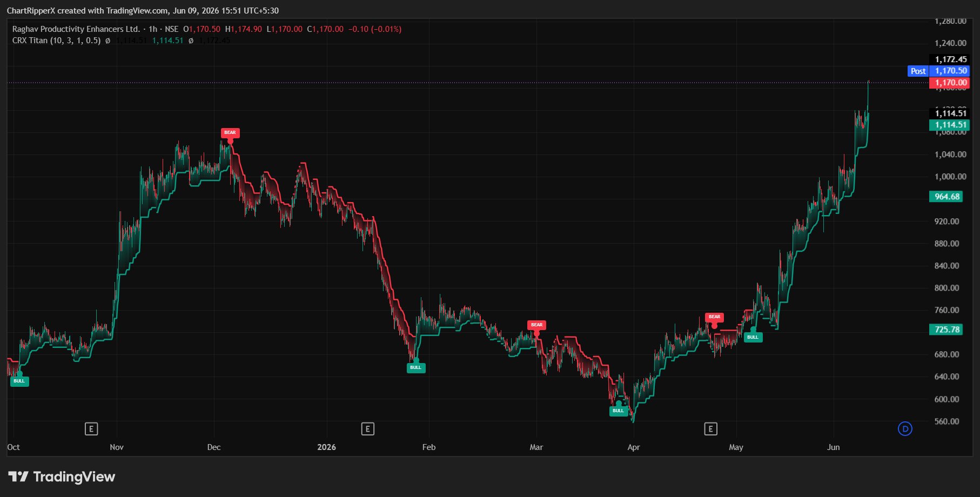
Task: Click the 760.00 price scale label
Action: pos(947,310)
